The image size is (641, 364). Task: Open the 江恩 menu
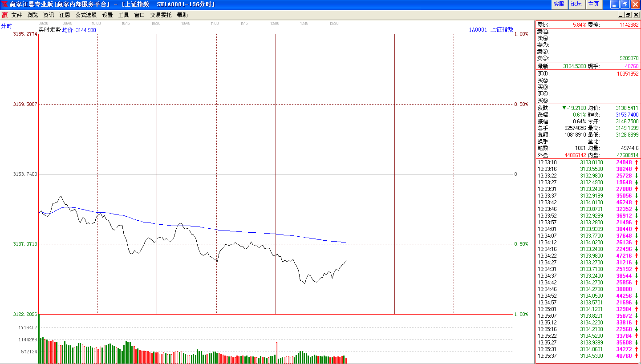click(65, 15)
